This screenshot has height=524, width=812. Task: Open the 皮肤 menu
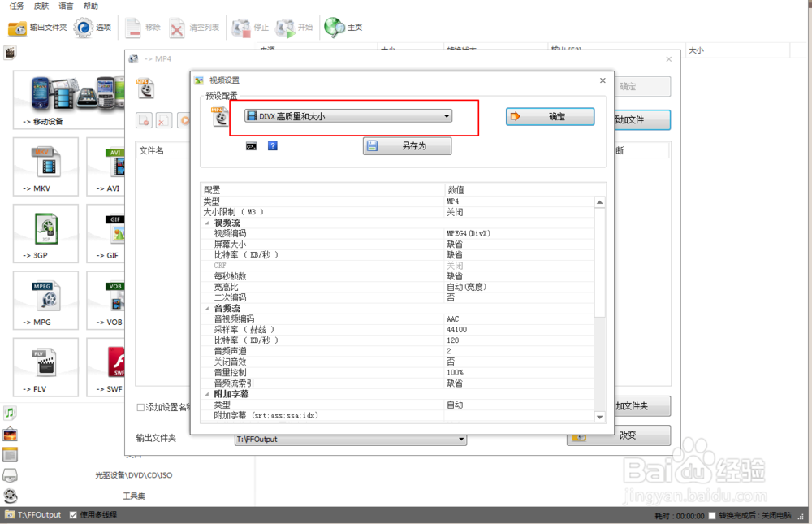41,6
